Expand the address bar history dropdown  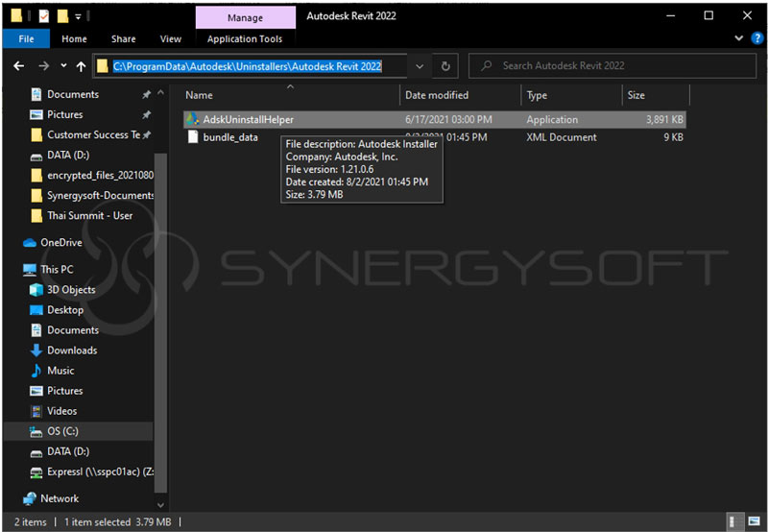[x=420, y=66]
